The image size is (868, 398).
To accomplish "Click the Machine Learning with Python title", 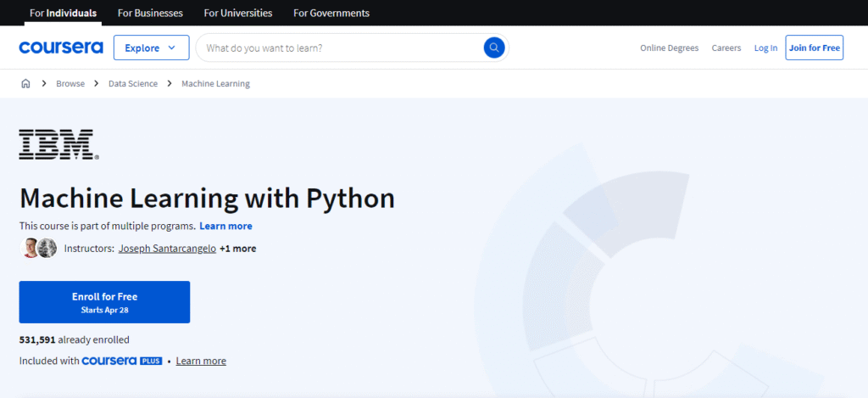I will click(207, 199).
